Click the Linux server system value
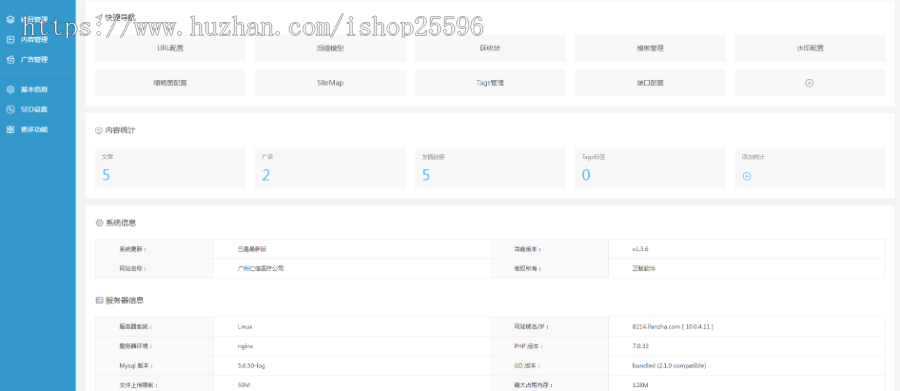 coord(245,327)
